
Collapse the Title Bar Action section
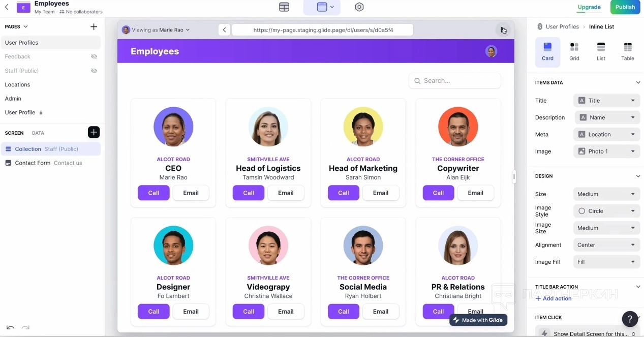(x=638, y=287)
